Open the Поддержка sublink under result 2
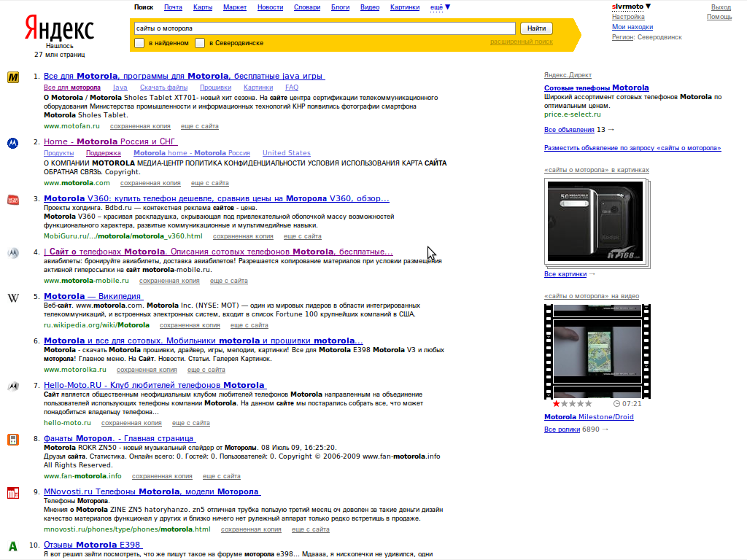 click(104, 153)
